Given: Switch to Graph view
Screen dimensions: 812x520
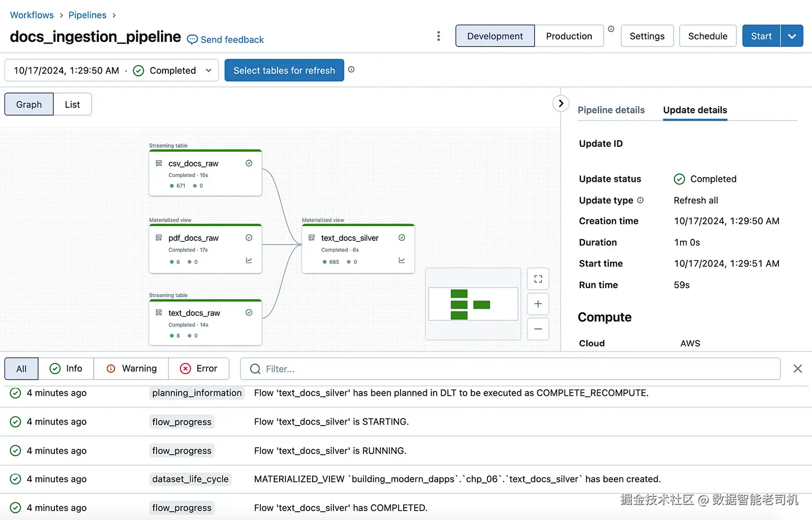Looking at the screenshot, I should click(29, 104).
